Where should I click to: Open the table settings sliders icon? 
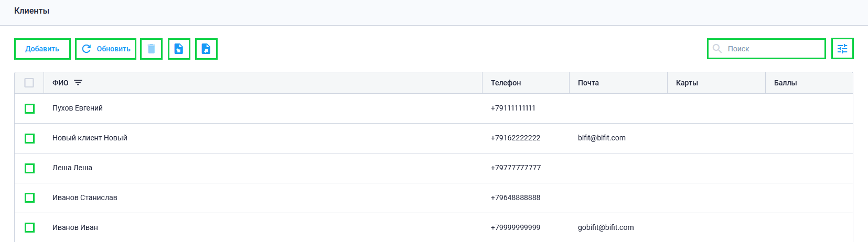(x=842, y=49)
